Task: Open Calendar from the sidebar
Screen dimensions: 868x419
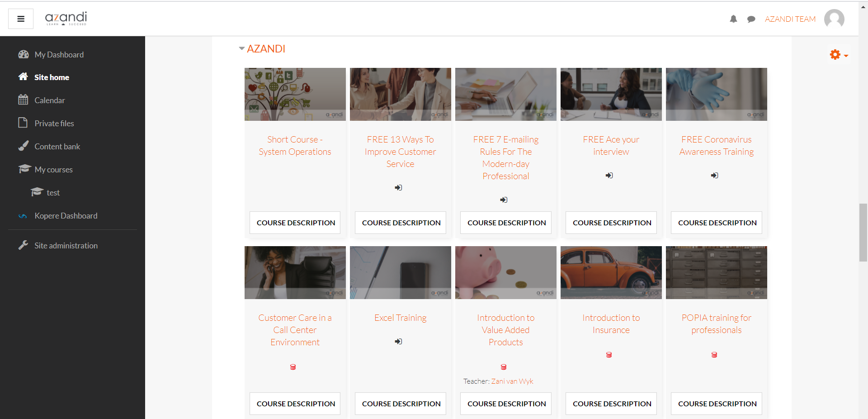Action: click(50, 100)
